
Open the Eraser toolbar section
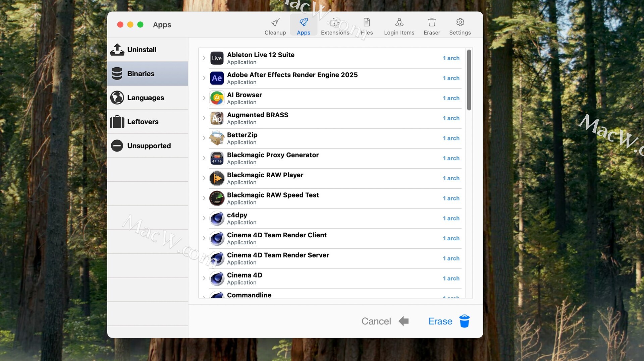pyautogui.click(x=432, y=26)
